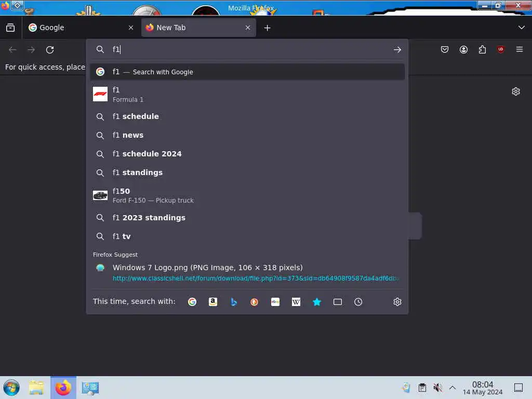Select 'f1 tv' suggestion
The image size is (532, 399).
(247, 236)
